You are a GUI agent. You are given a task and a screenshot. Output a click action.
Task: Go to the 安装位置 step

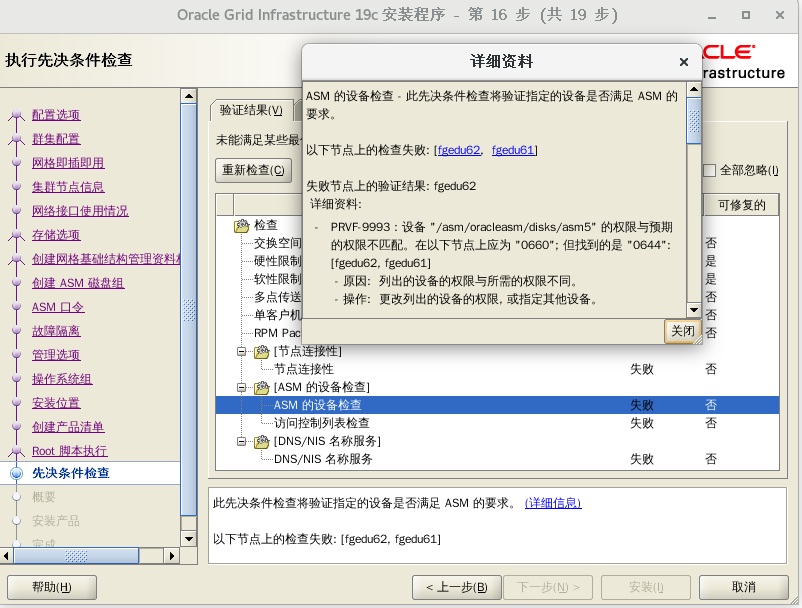tap(56, 403)
